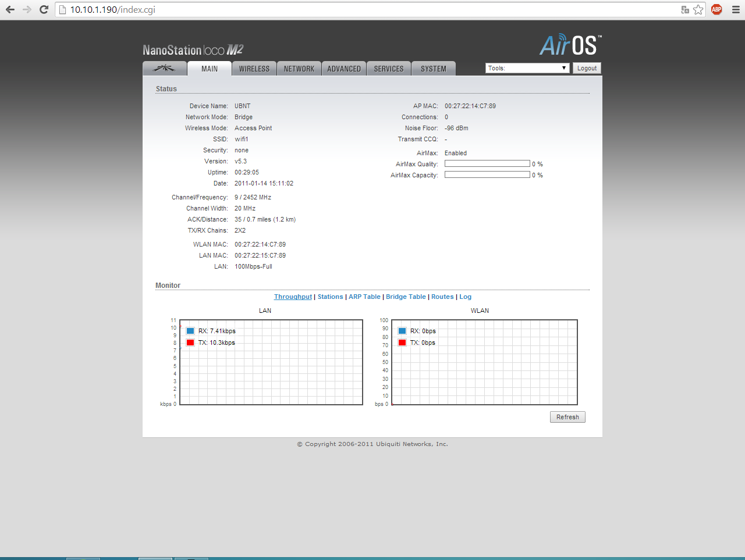Open the SERVICES tab

tap(389, 69)
